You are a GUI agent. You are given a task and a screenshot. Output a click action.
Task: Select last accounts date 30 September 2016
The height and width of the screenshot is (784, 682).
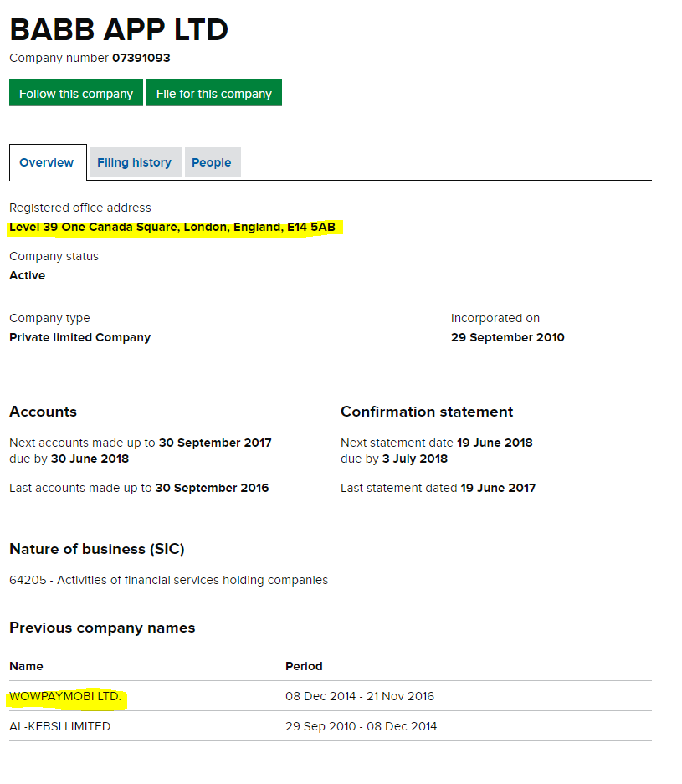[x=212, y=488]
